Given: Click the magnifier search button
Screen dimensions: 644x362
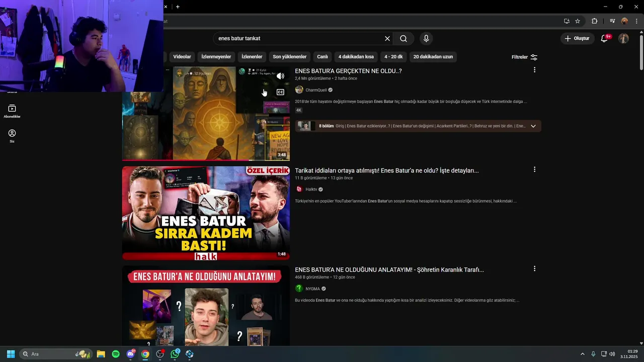Looking at the screenshot, I should pyautogui.click(x=404, y=39).
